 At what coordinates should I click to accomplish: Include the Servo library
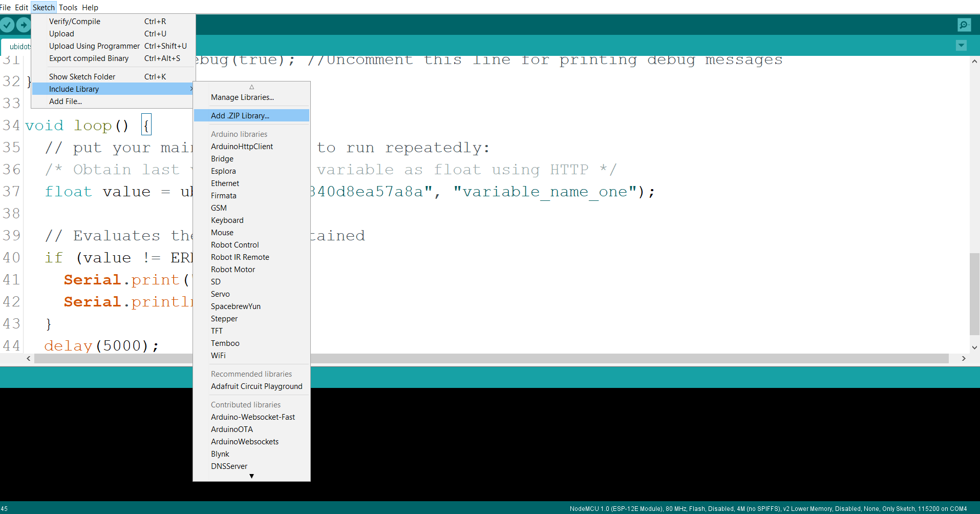coord(251,294)
